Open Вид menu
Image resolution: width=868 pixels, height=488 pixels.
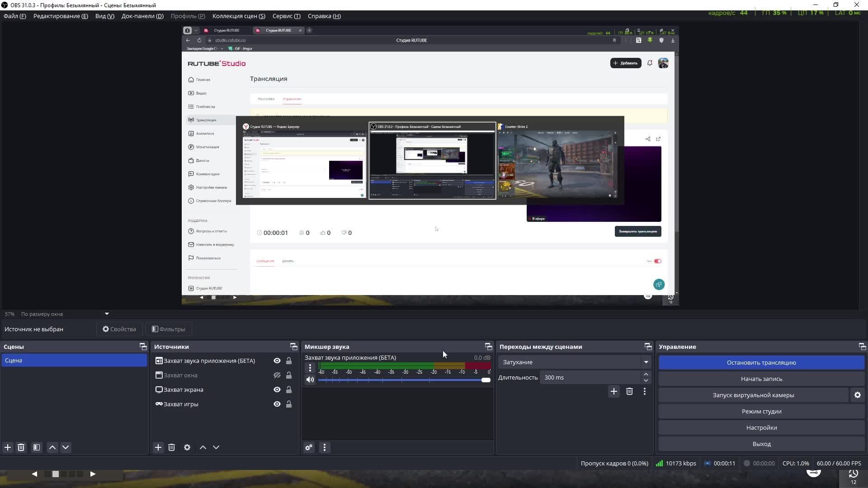click(105, 16)
